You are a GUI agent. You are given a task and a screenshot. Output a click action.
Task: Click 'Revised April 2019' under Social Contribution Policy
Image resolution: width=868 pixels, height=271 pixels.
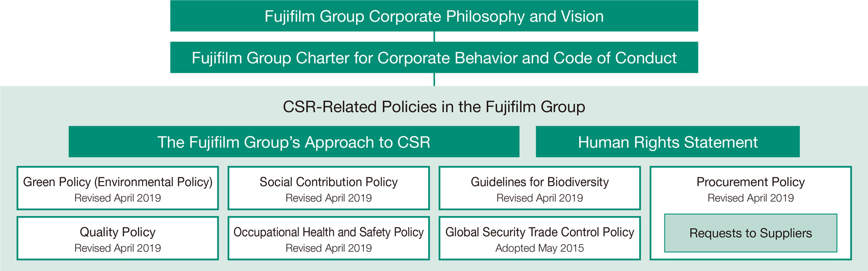point(329,198)
